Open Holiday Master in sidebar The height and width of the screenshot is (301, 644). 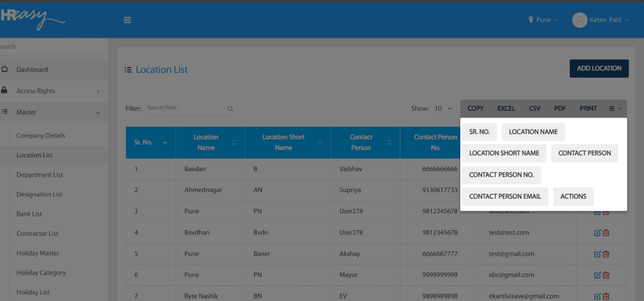tap(38, 253)
